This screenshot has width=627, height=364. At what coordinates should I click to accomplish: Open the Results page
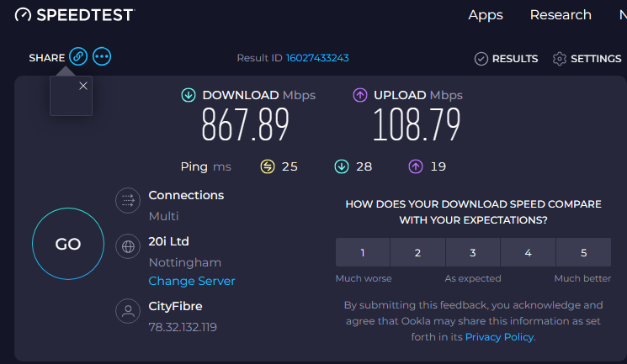tap(506, 59)
